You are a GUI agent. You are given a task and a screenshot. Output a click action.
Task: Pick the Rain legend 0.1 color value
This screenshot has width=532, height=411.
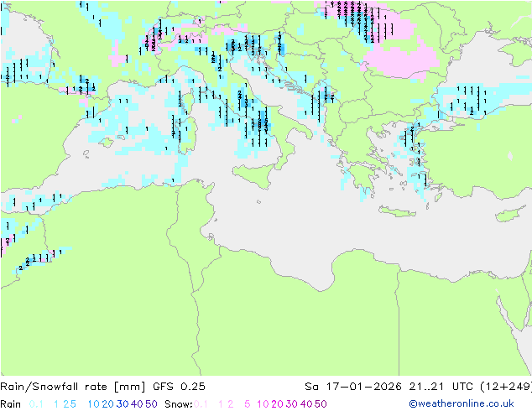(x=36, y=404)
